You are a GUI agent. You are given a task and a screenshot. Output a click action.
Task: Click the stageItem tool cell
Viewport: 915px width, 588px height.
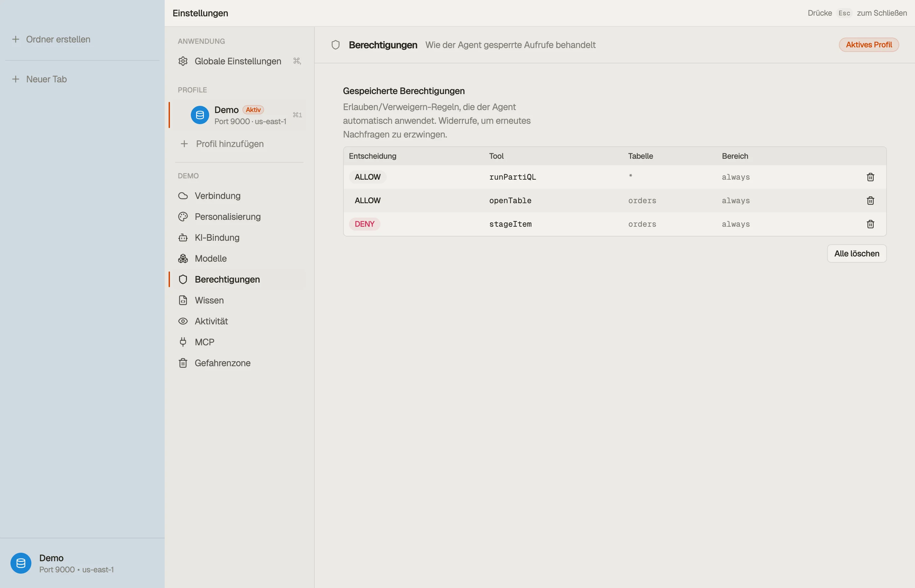[510, 224]
